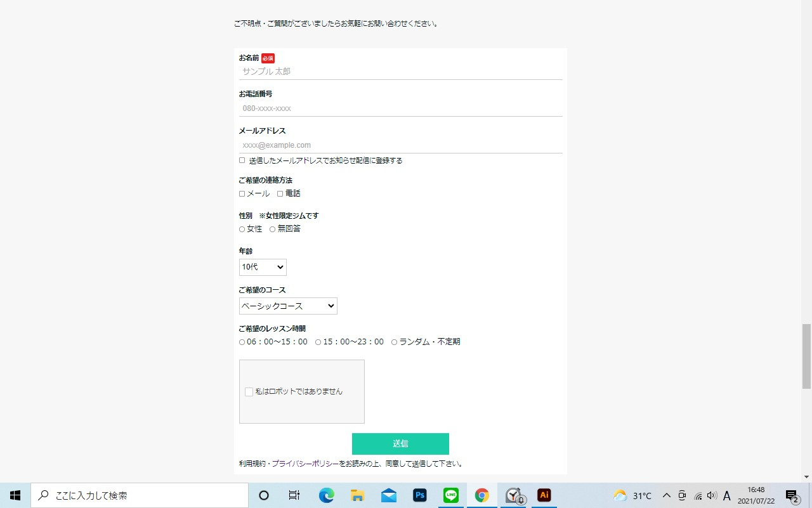This screenshot has height=508, width=812.
Task: Open weather widget showing 31°C
Action: 632,495
